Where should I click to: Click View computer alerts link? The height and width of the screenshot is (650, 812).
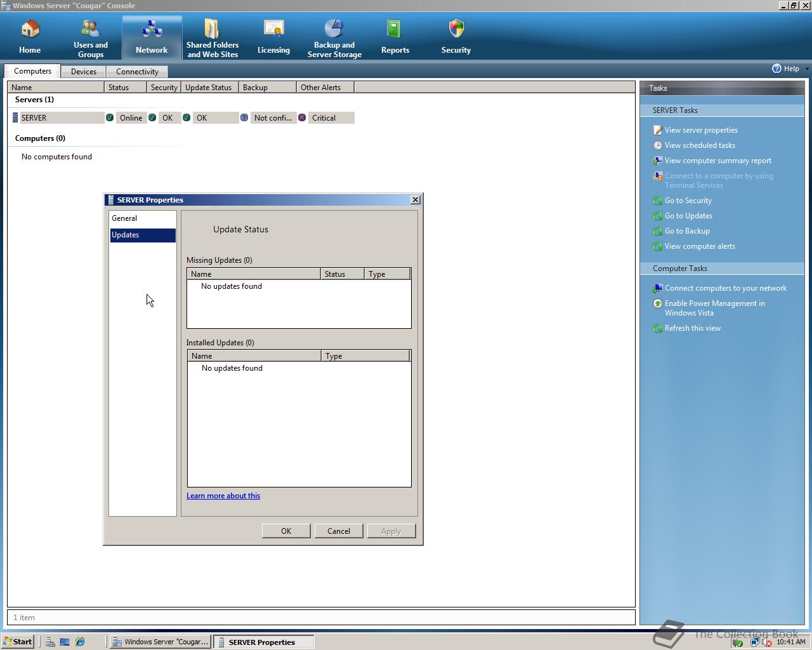pyautogui.click(x=700, y=246)
